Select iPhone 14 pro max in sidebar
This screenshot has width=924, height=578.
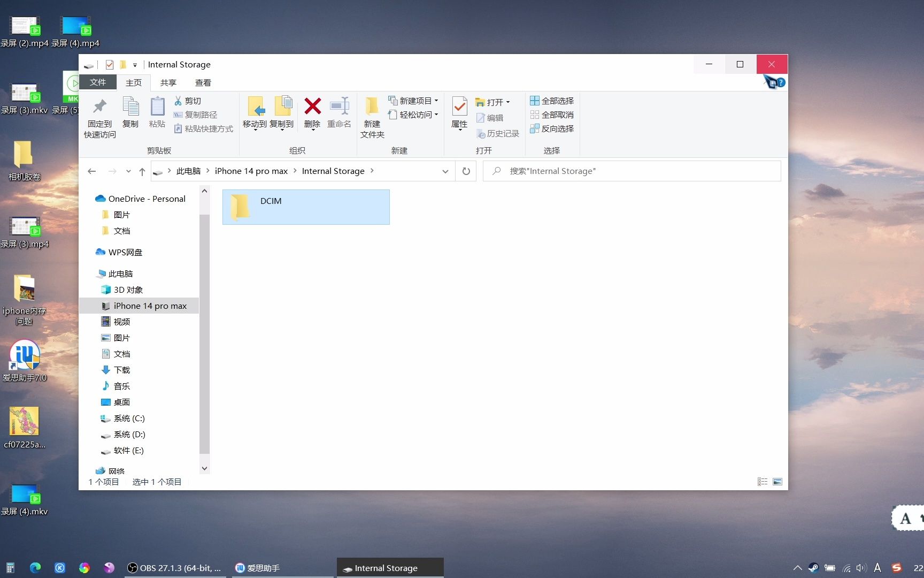(x=139, y=306)
